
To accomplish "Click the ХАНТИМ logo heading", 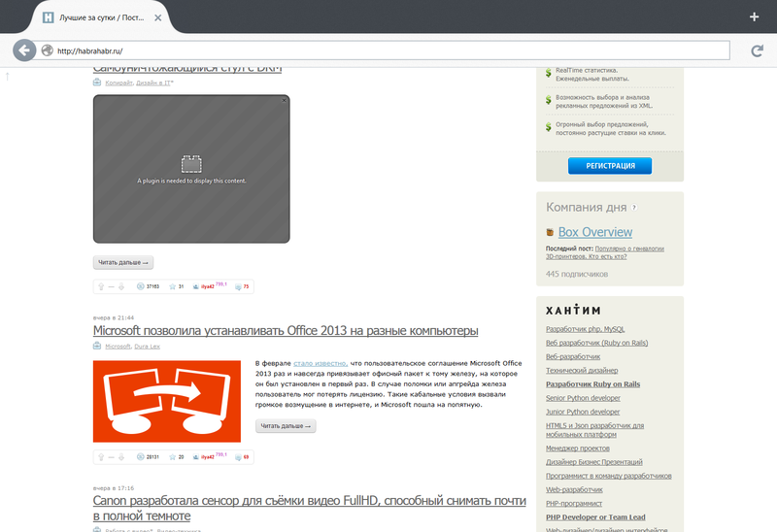I will pos(573,310).
